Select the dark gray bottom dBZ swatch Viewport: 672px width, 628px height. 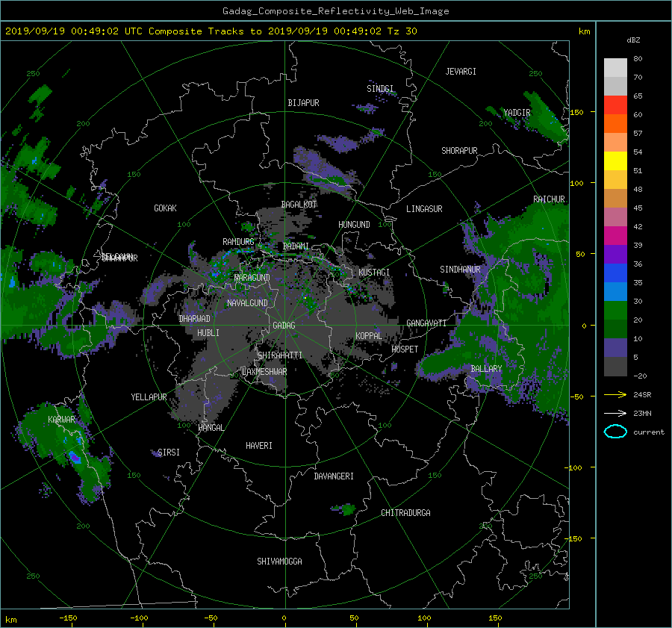[x=615, y=367]
